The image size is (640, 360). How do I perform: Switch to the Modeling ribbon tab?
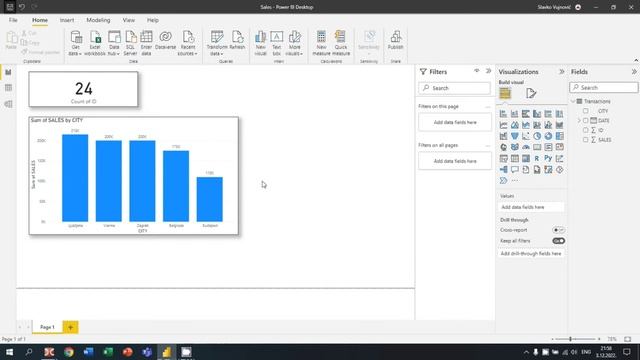click(98, 20)
